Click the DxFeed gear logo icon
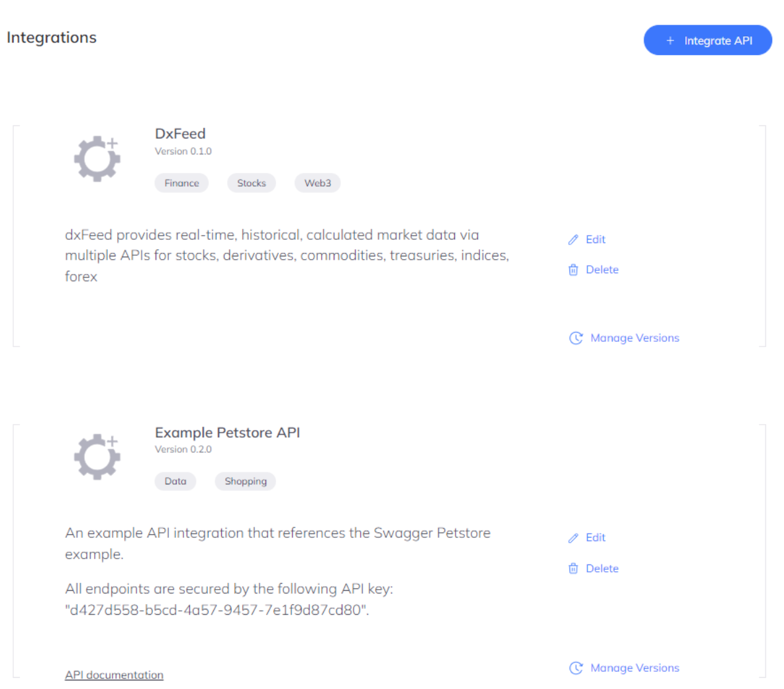The image size is (784, 689). point(97,159)
